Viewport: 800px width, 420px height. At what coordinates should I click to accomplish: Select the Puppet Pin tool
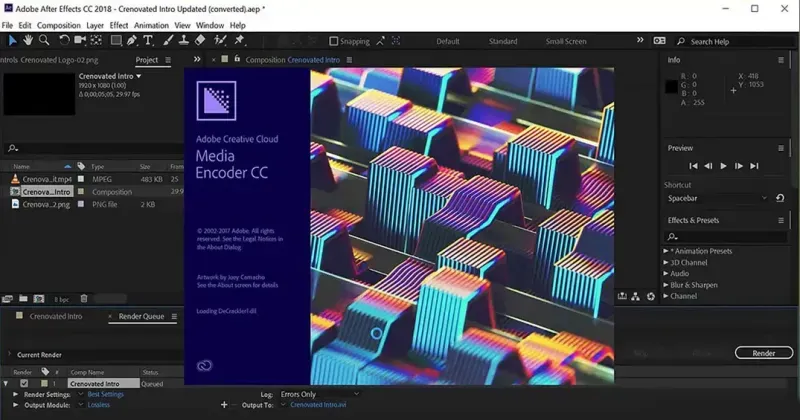239,40
